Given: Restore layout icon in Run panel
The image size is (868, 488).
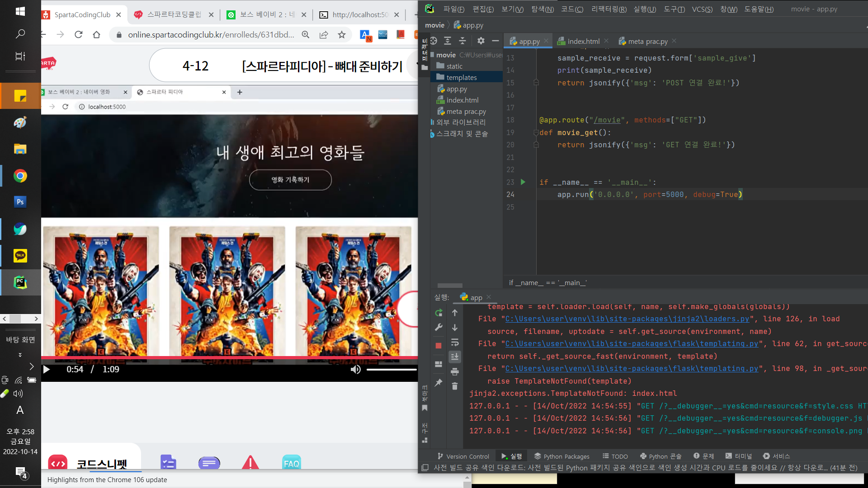Looking at the screenshot, I should [438, 364].
